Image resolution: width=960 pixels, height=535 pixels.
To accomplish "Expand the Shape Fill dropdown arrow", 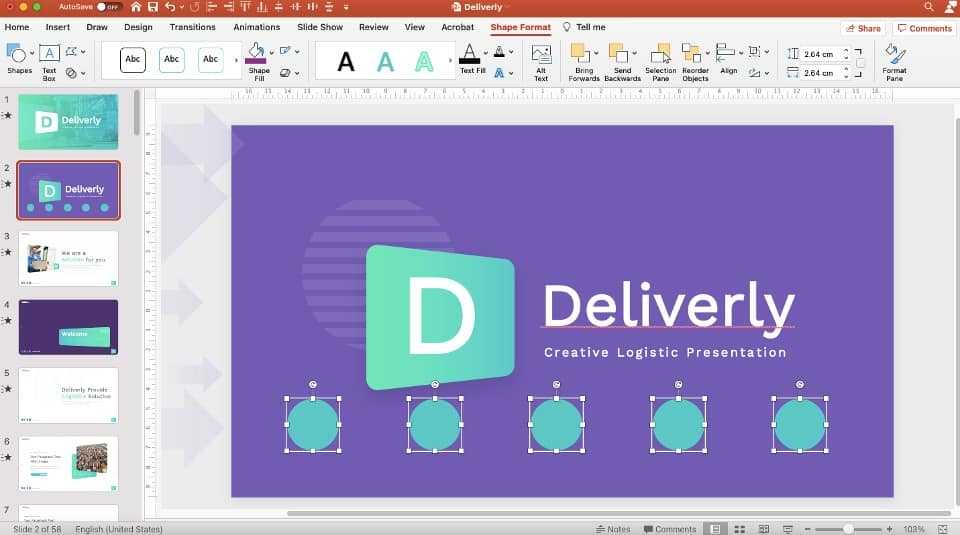I will pyautogui.click(x=273, y=50).
